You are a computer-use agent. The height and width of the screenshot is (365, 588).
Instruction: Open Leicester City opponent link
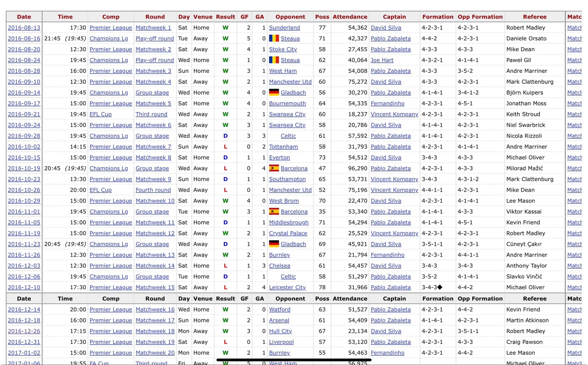[288, 287]
